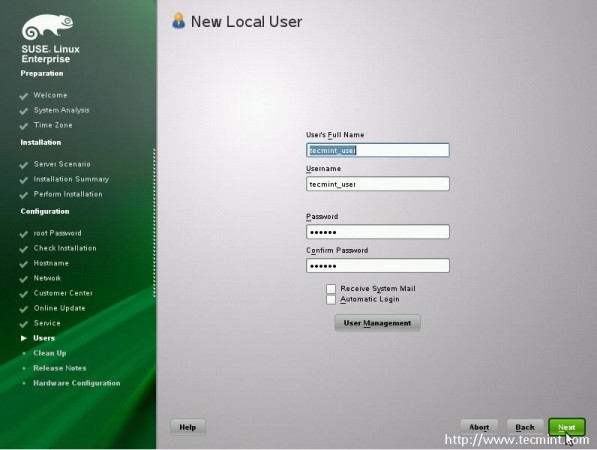Click the SUSE chameleon logo
The image size is (597, 450).
[47, 27]
